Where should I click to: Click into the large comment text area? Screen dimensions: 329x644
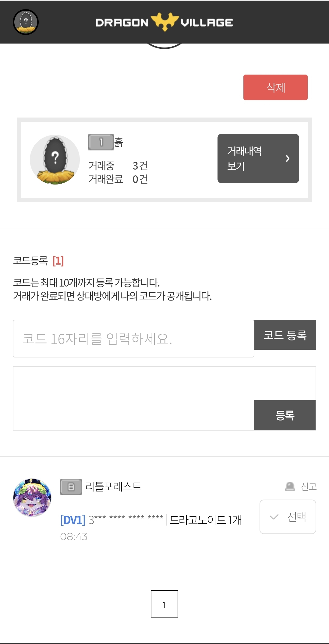(x=133, y=398)
